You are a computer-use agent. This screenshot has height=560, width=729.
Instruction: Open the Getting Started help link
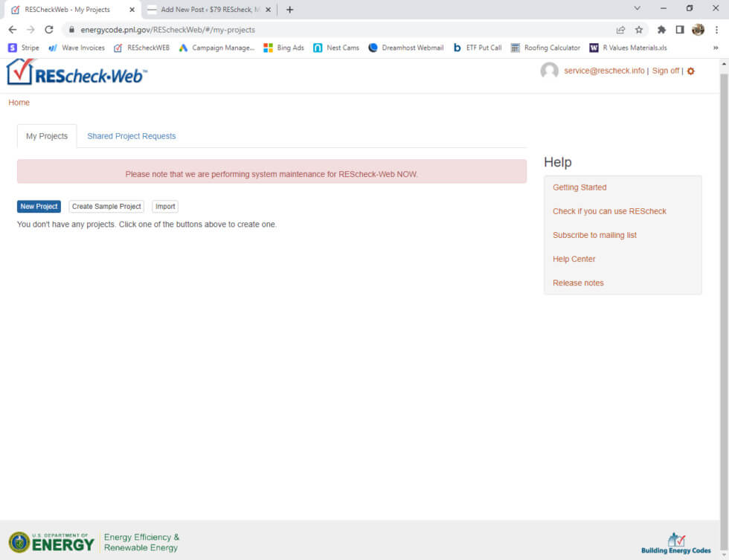pyautogui.click(x=579, y=187)
